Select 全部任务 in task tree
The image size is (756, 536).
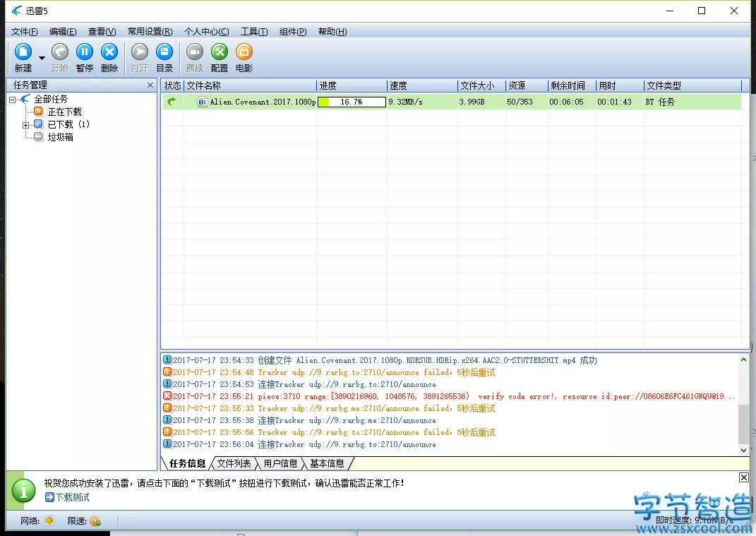51,100
